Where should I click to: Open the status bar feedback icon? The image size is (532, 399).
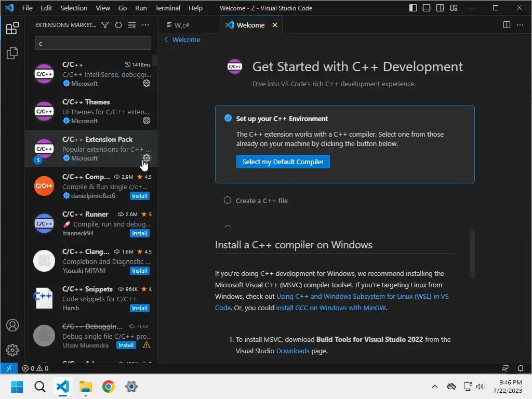(505, 368)
